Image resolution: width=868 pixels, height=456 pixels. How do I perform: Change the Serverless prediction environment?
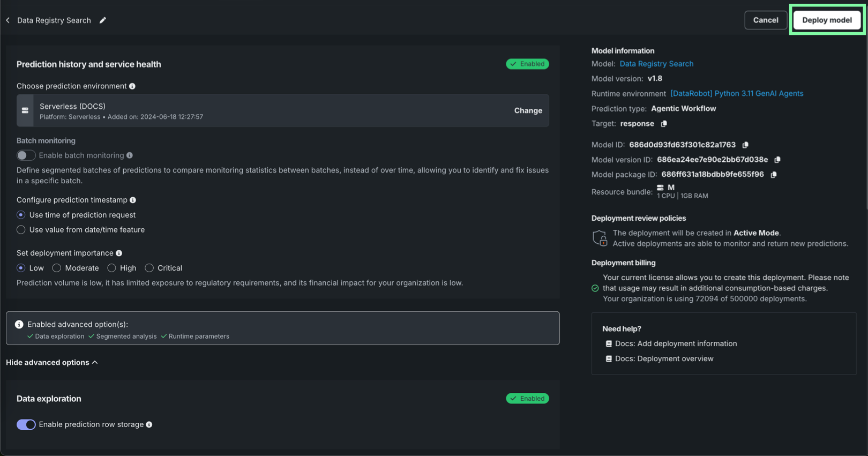[x=528, y=110]
